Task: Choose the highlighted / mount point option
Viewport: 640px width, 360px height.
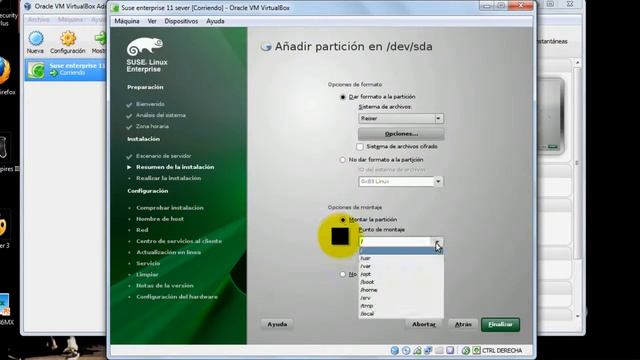Action: pyautogui.click(x=401, y=251)
